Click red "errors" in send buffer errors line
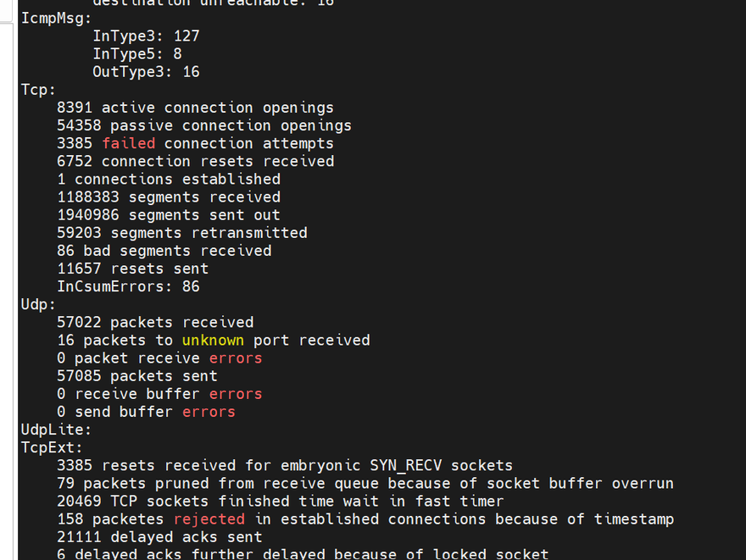This screenshot has height=560, width=746. (209, 412)
